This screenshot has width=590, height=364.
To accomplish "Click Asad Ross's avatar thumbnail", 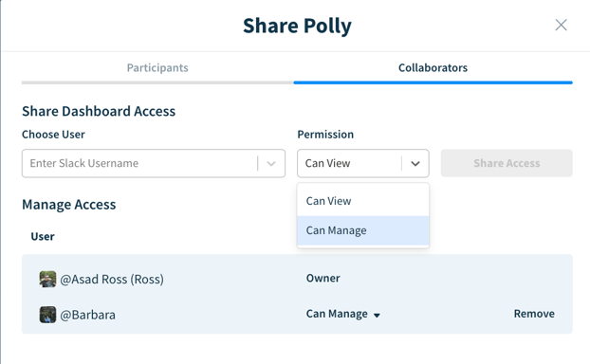I will (x=47, y=279).
